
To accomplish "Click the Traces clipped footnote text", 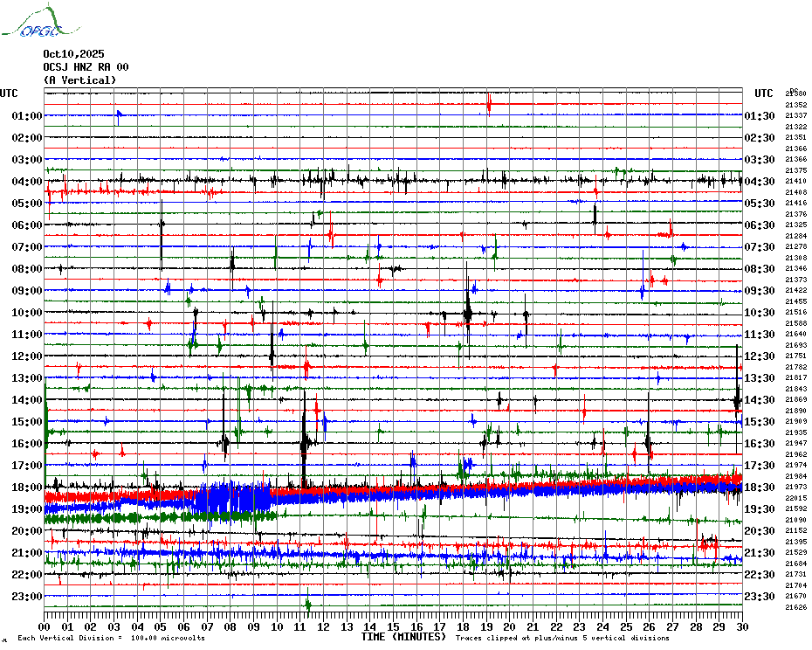I will [x=562, y=639].
